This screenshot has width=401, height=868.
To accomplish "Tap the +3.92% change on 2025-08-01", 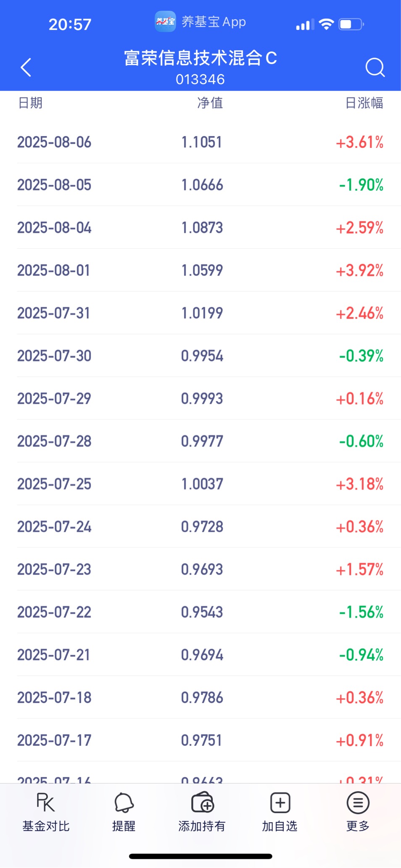I will tap(360, 271).
